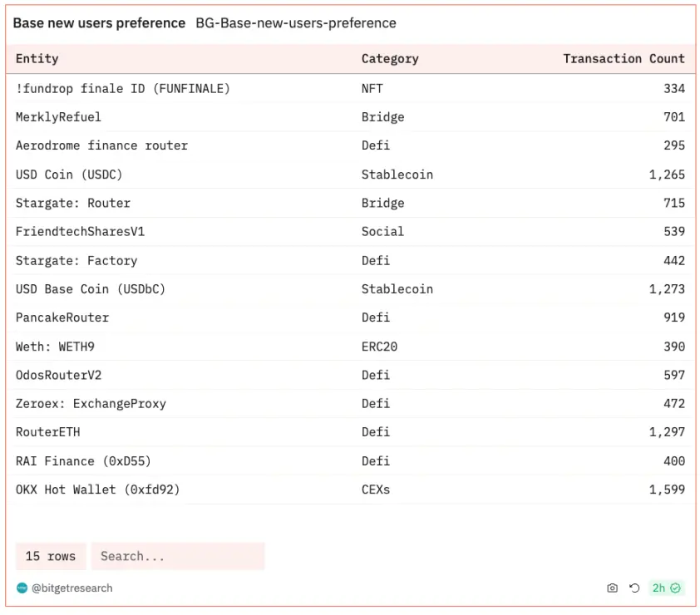This screenshot has height=615, width=700.
Task: Click the bitgetresearch avatar icon
Action: [22, 588]
